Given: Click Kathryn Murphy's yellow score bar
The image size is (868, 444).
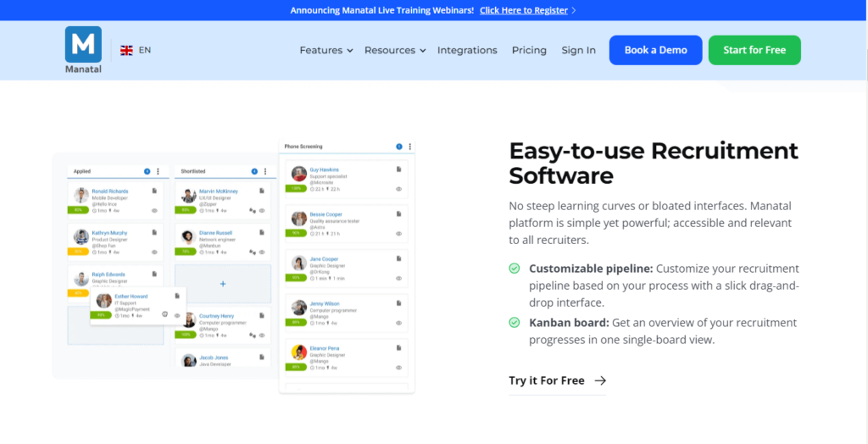Looking at the screenshot, I should [78, 252].
